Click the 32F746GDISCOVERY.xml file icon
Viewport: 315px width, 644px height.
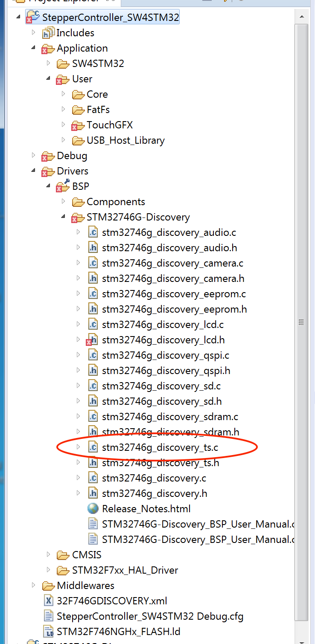click(x=48, y=601)
